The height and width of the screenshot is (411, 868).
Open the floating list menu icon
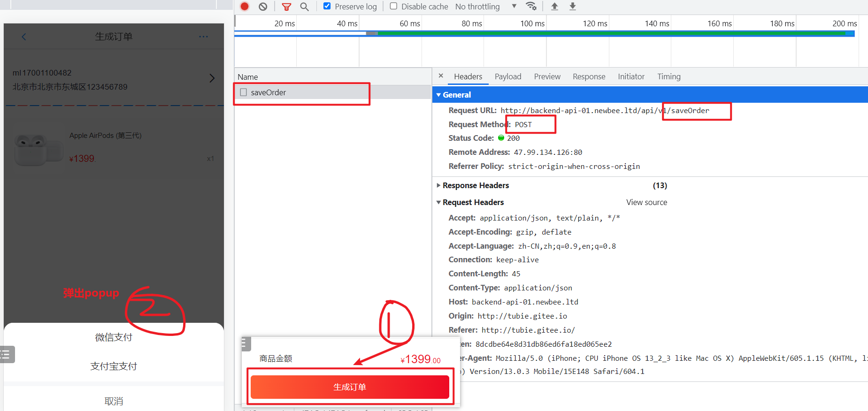click(x=6, y=354)
